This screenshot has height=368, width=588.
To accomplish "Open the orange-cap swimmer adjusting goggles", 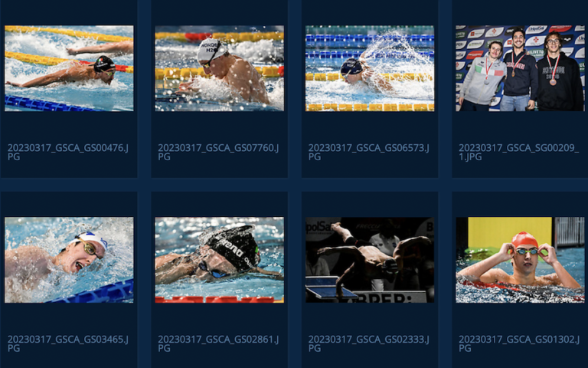I will point(520,260).
